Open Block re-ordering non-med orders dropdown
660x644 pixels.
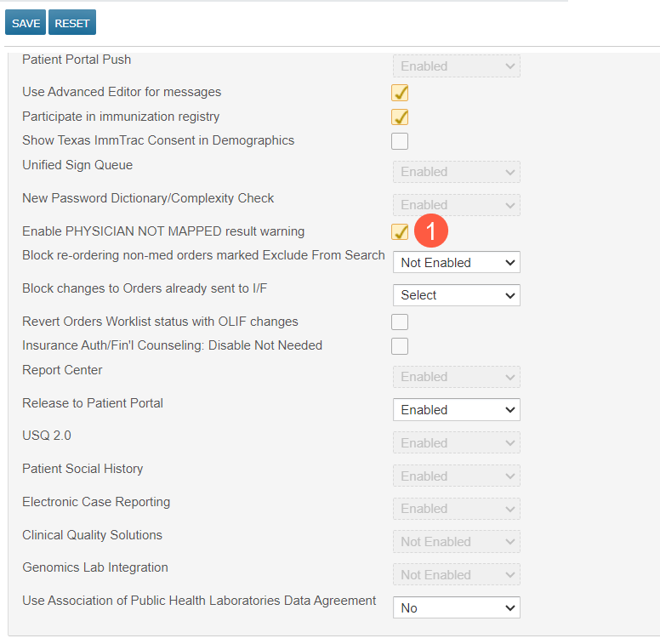[x=456, y=263]
